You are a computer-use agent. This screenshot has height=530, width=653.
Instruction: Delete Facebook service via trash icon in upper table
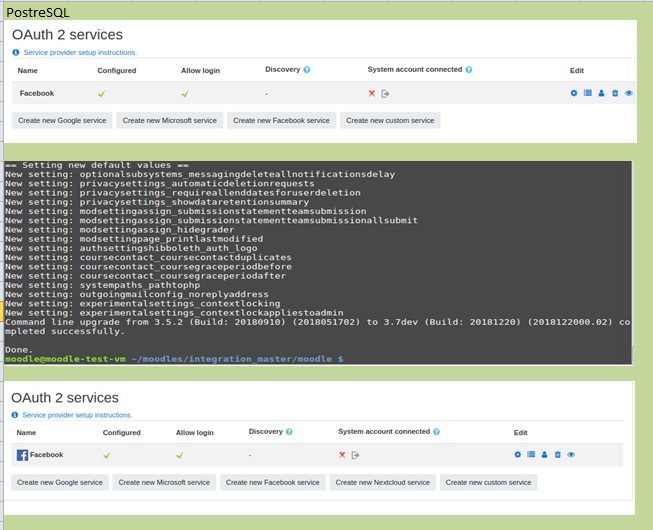pos(615,93)
